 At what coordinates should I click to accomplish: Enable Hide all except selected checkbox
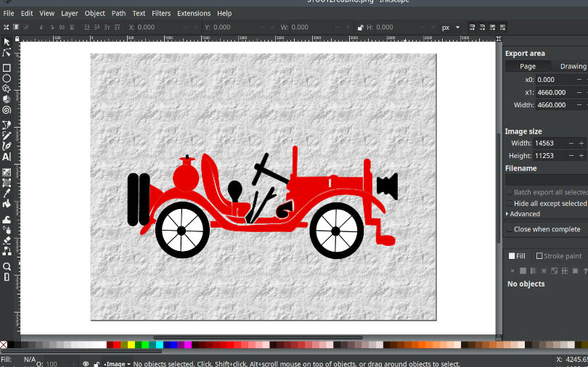(x=509, y=204)
